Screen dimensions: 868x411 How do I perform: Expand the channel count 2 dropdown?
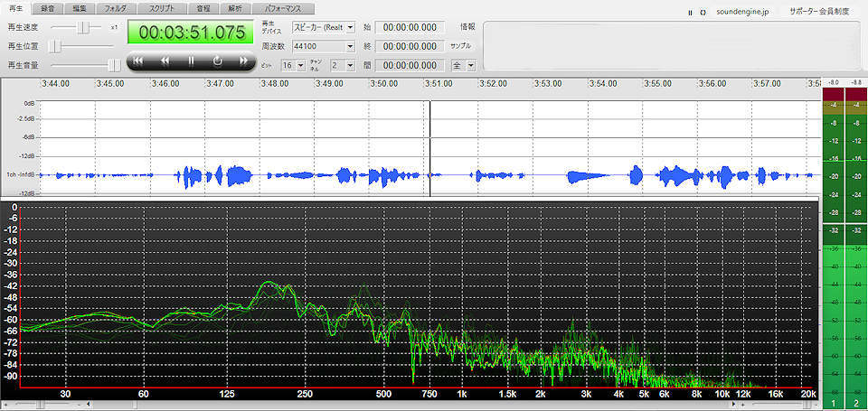tap(342, 65)
